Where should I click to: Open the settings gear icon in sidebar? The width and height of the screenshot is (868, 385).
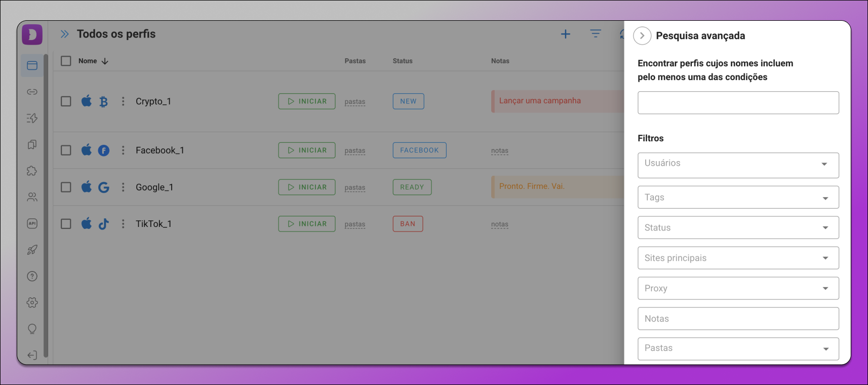(32, 302)
